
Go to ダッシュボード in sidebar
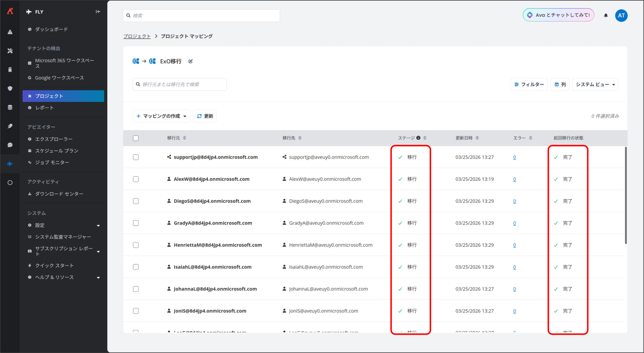coord(51,29)
